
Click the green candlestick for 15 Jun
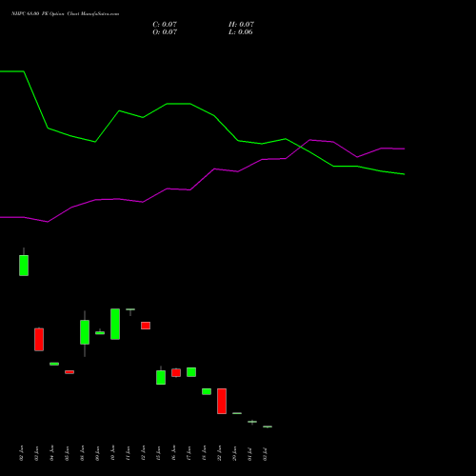[161, 377]
